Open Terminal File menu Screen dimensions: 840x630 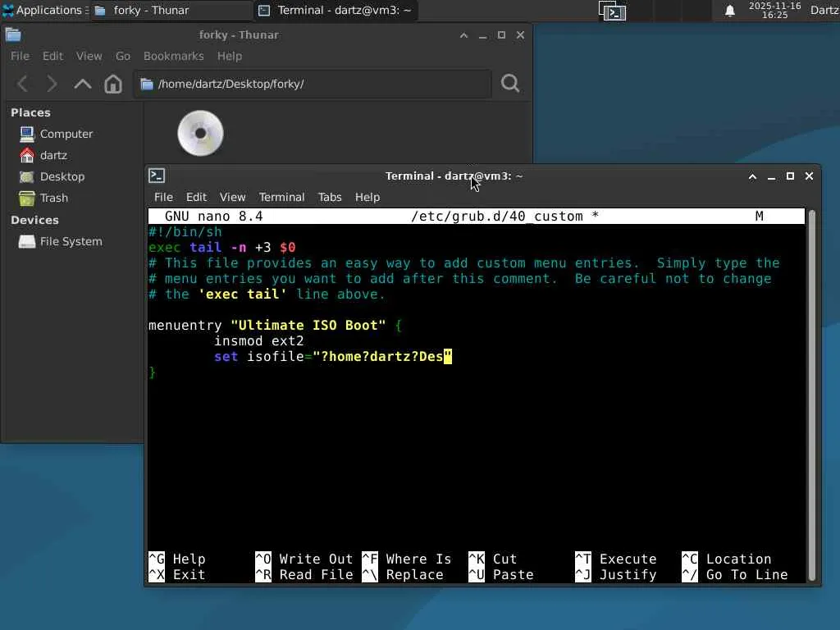[163, 197]
